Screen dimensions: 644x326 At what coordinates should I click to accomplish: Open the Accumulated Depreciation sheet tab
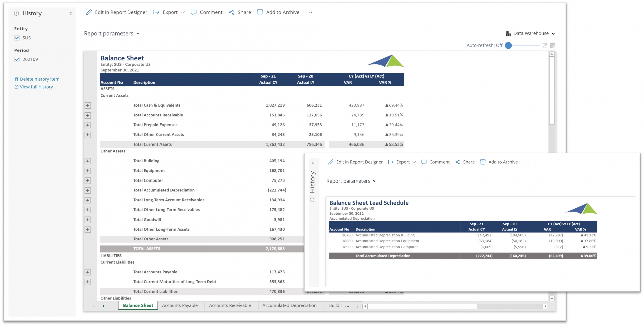(x=289, y=305)
